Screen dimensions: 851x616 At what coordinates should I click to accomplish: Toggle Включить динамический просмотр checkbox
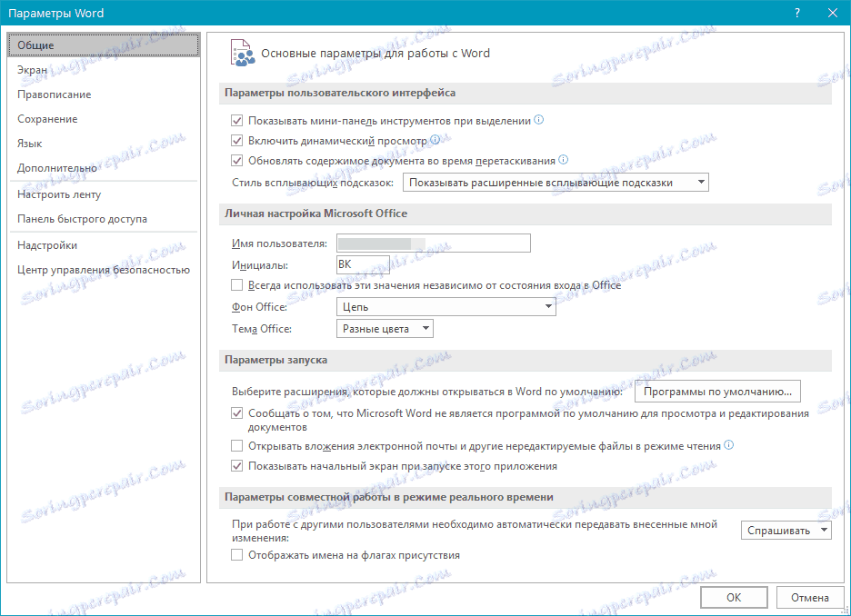coord(236,141)
